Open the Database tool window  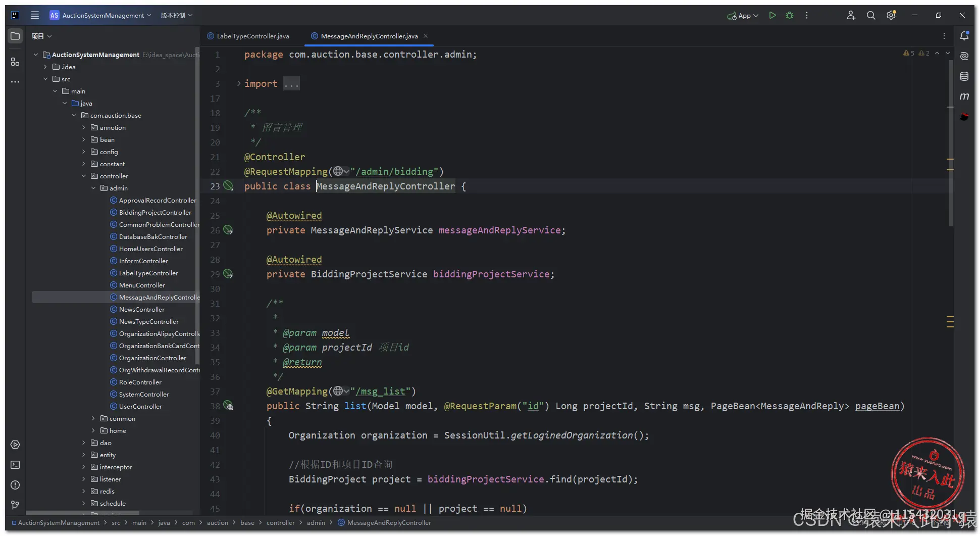(x=964, y=76)
